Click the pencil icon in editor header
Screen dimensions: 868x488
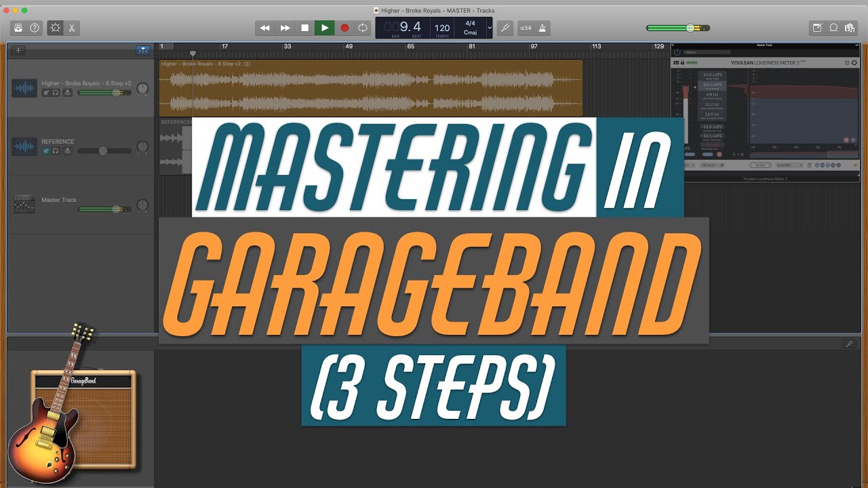850,344
